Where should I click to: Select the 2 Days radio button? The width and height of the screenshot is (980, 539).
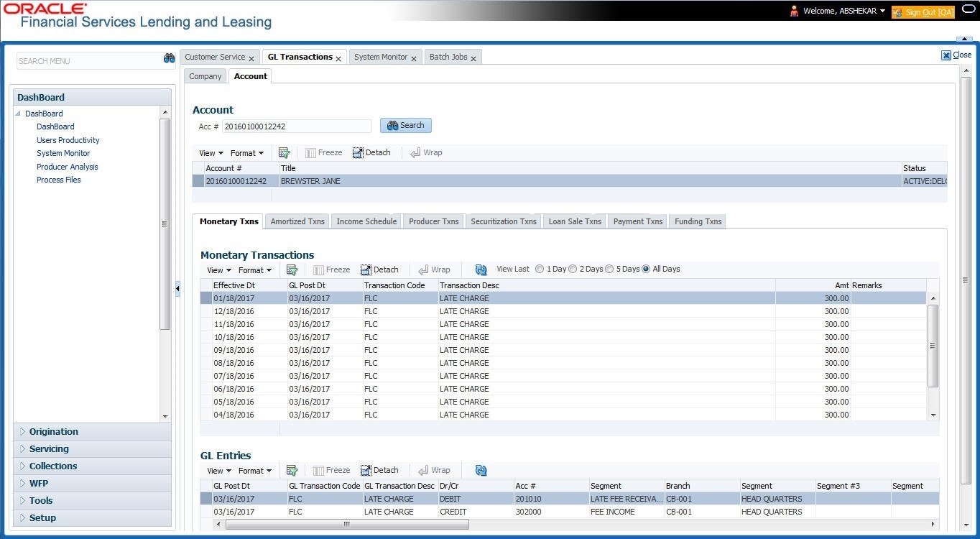573,269
